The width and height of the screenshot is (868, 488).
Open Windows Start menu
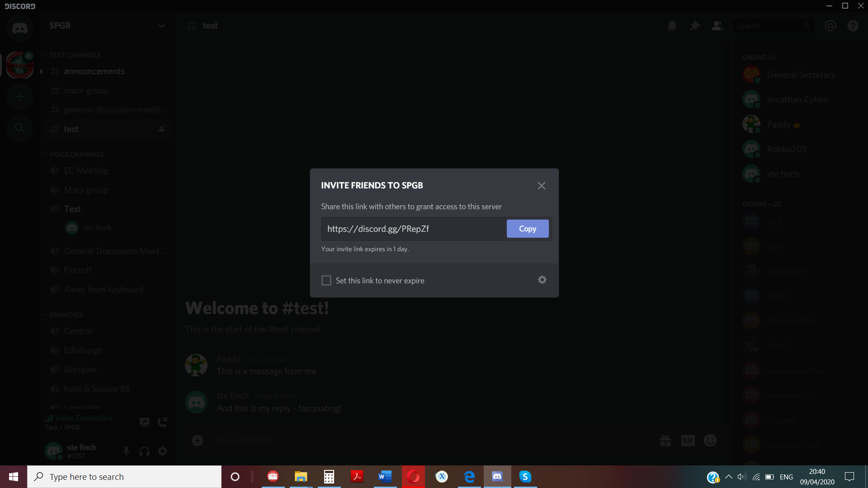[x=14, y=477]
